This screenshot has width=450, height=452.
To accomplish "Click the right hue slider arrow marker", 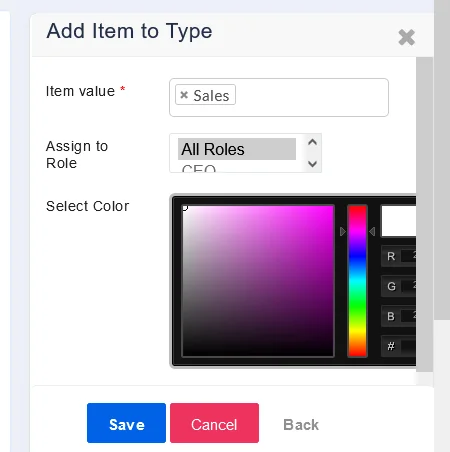I will (x=372, y=231).
